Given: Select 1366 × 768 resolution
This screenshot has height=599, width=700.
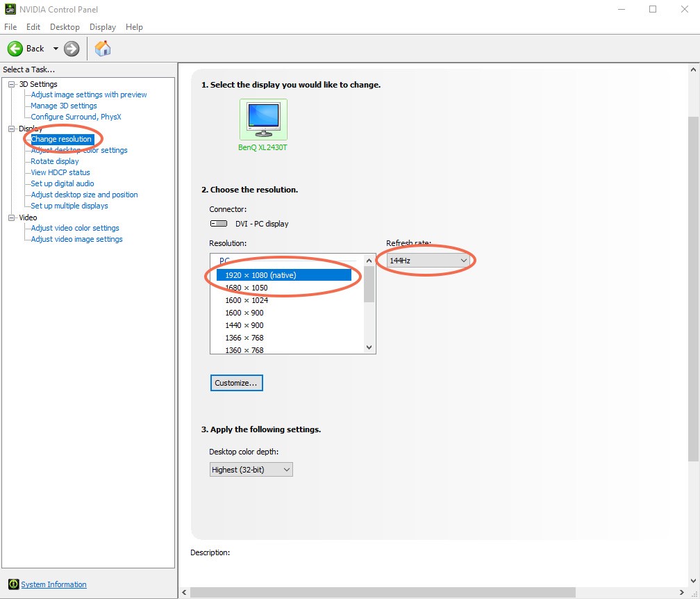Looking at the screenshot, I should (244, 338).
